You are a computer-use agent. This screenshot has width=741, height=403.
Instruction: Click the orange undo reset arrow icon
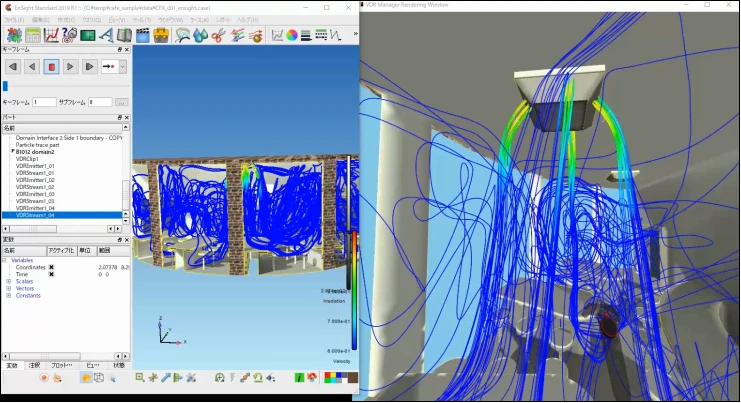(x=312, y=377)
